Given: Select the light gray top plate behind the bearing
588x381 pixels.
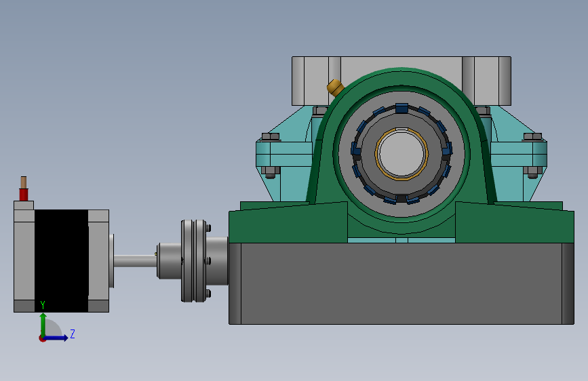Looking at the screenshot, I should tap(401, 64).
